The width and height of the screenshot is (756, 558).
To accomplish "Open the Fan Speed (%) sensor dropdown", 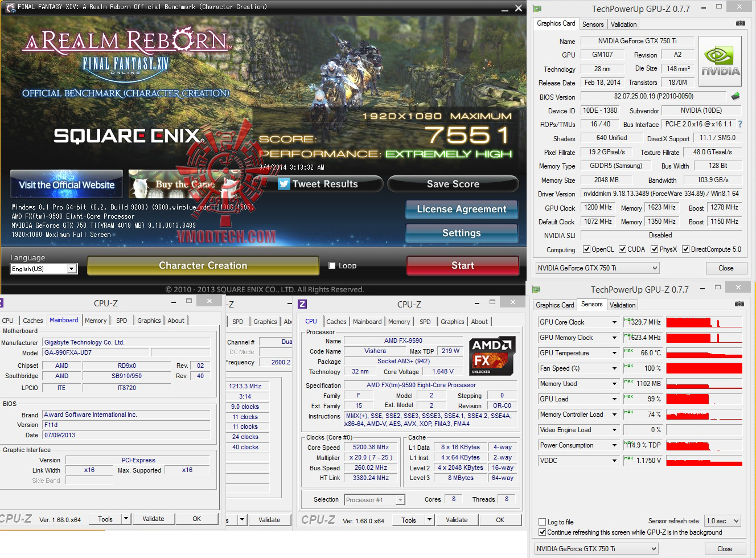I will [614, 368].
